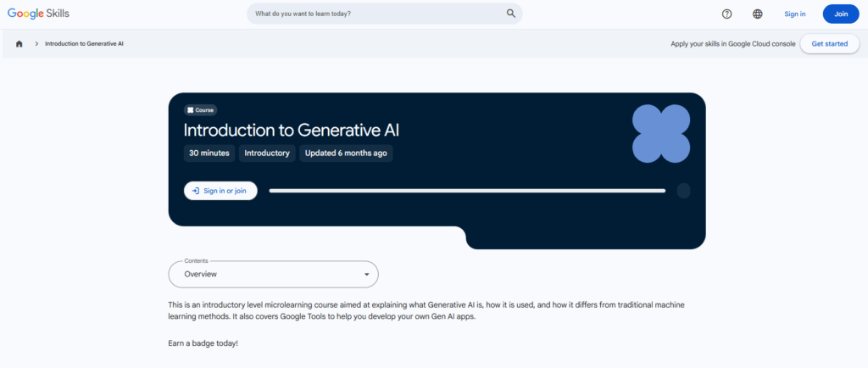The image size is (868, 368).
Task: Click the circle at the progress bar end
Action: (683, 191)
